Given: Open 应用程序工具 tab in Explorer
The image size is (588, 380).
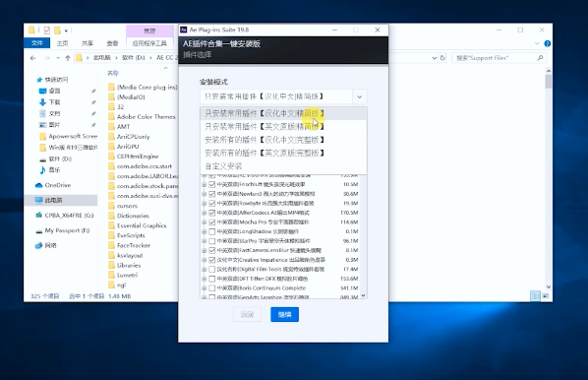Looking at the screenshot, I should (149, 43).
